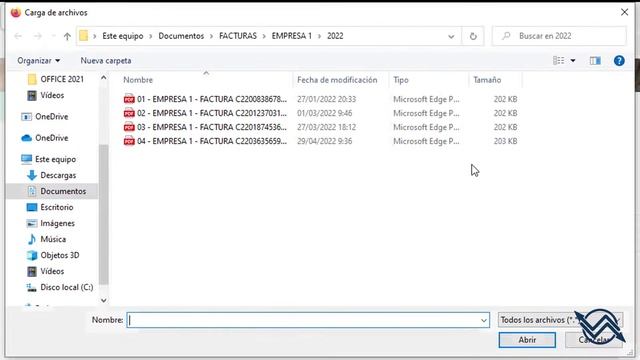Image resolution: width=640 pixels, height=360 pixels.
Task: Refresh the 2022 folder listing
Action: point(473,36)
